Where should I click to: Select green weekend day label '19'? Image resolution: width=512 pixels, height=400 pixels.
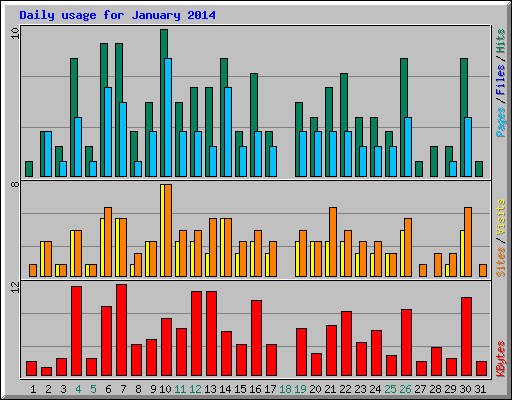pyautogui.click(x=300, y=389)
